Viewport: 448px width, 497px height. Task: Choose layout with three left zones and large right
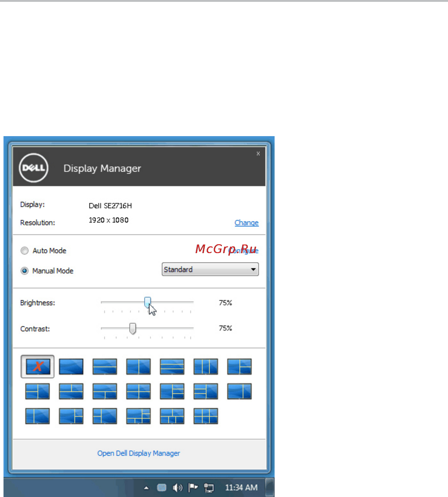point(206,391)
